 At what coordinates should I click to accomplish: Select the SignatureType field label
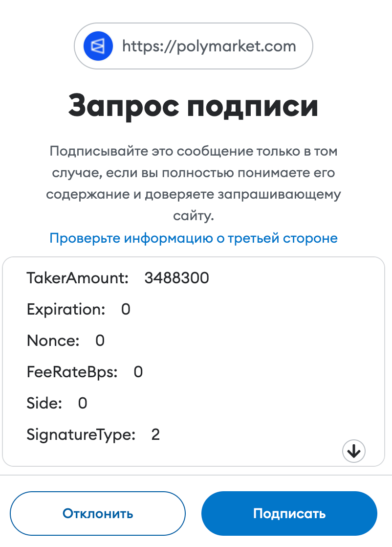[81, 434]
